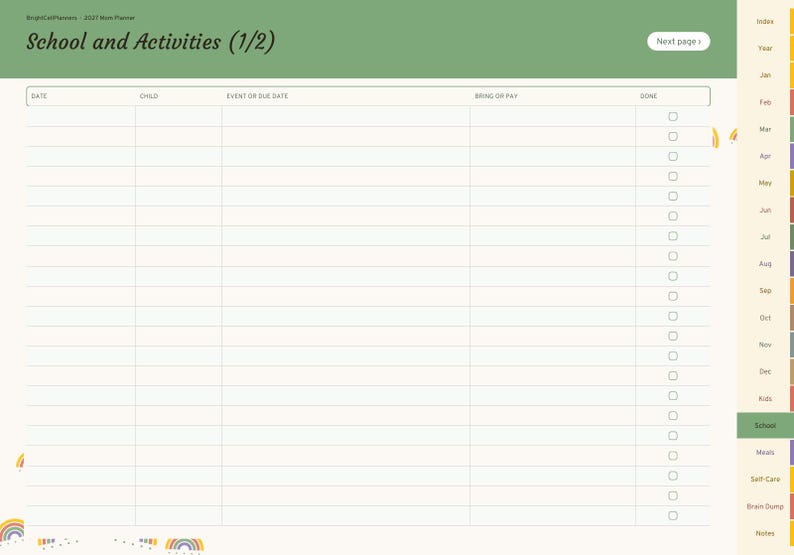Click the DATE column header
The image size is (794, 555).
click(x=39, y=96)
